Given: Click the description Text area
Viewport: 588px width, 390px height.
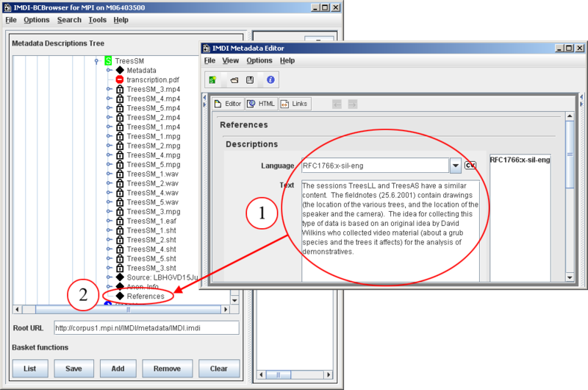Looking at the screenshot, I should (x=390, y=231).
